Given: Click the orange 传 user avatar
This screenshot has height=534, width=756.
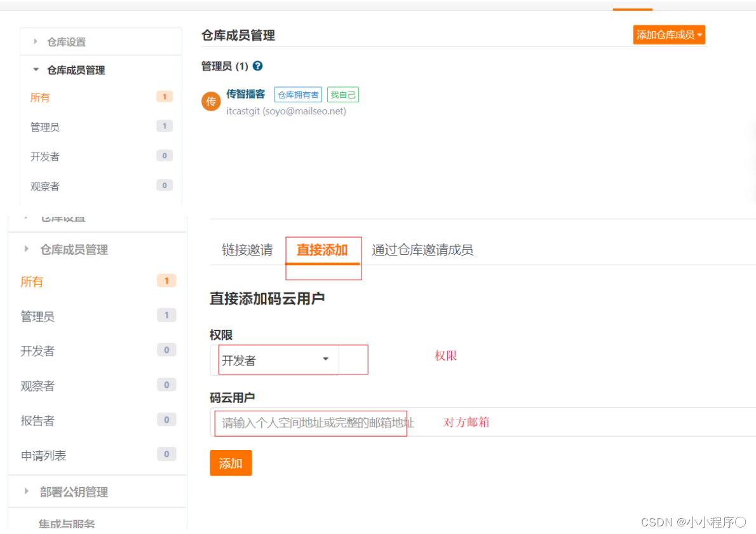Looking at the screenshot, I should click(211, 101).
